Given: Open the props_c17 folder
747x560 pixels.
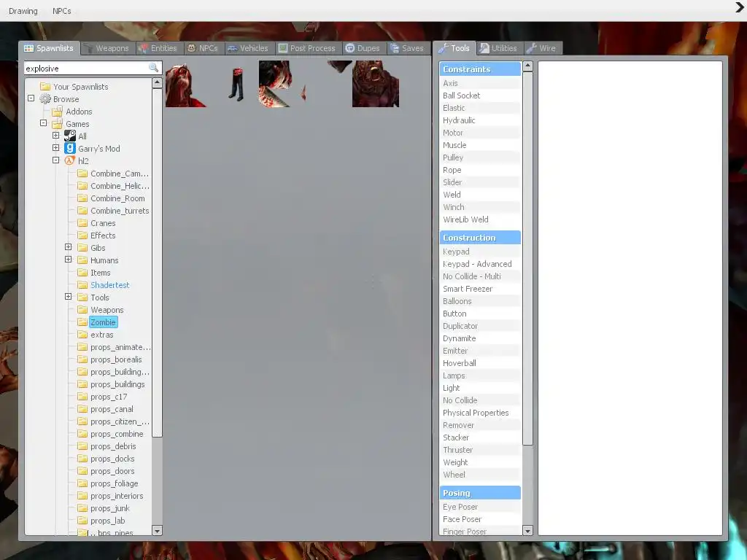Looking at the screenshot, I should 109,397.
